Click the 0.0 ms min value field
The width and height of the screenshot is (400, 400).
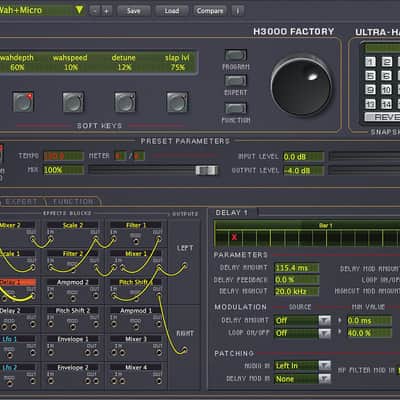pos(370,321)
